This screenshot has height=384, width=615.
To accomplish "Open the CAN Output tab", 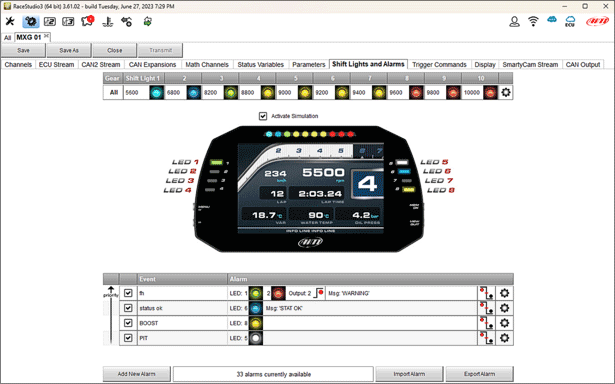I will tap(583, 64).
